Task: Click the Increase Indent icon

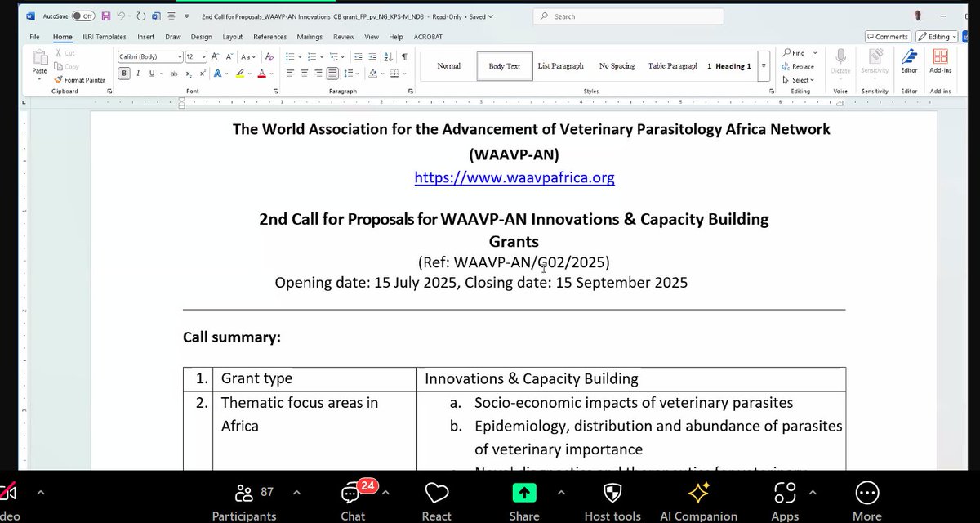Action: (x=372, y=57)
